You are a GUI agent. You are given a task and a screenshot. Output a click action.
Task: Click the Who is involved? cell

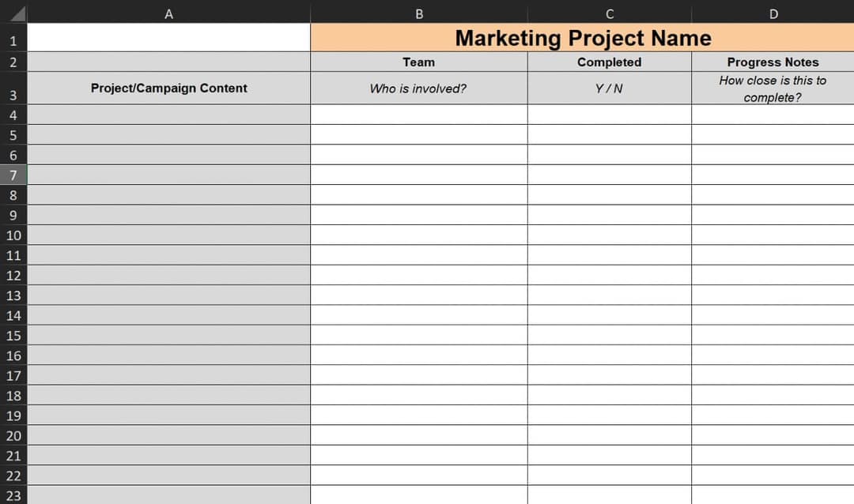point(418,88)
